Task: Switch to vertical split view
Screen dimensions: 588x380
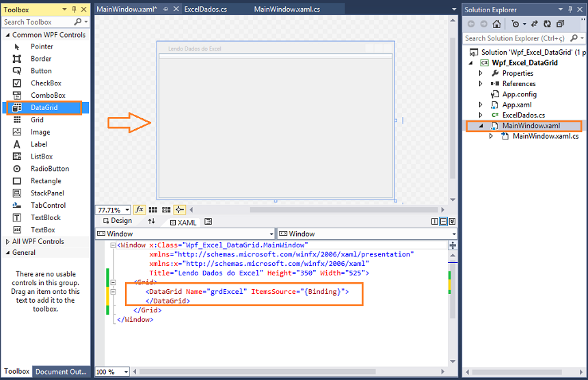Action: tap(435, 221)
